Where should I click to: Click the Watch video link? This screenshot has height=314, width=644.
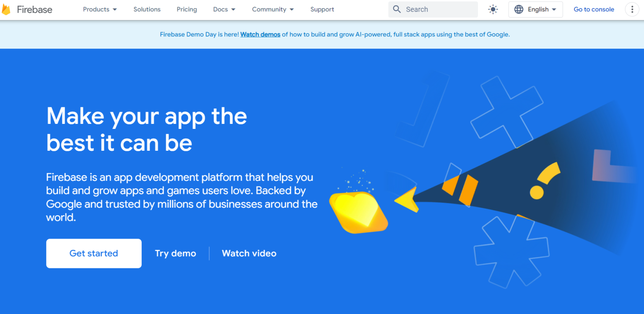click(249, 253)
